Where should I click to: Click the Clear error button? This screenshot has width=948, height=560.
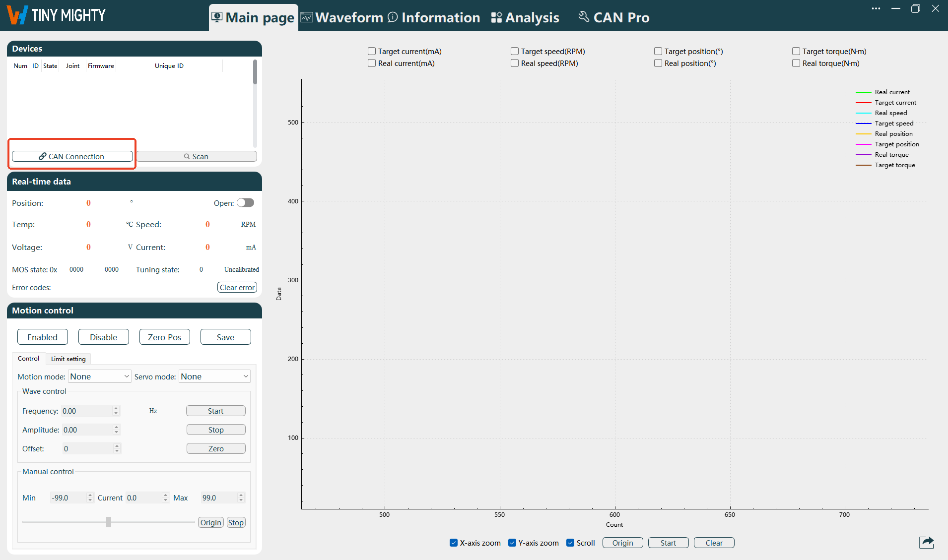coord(237,287)
